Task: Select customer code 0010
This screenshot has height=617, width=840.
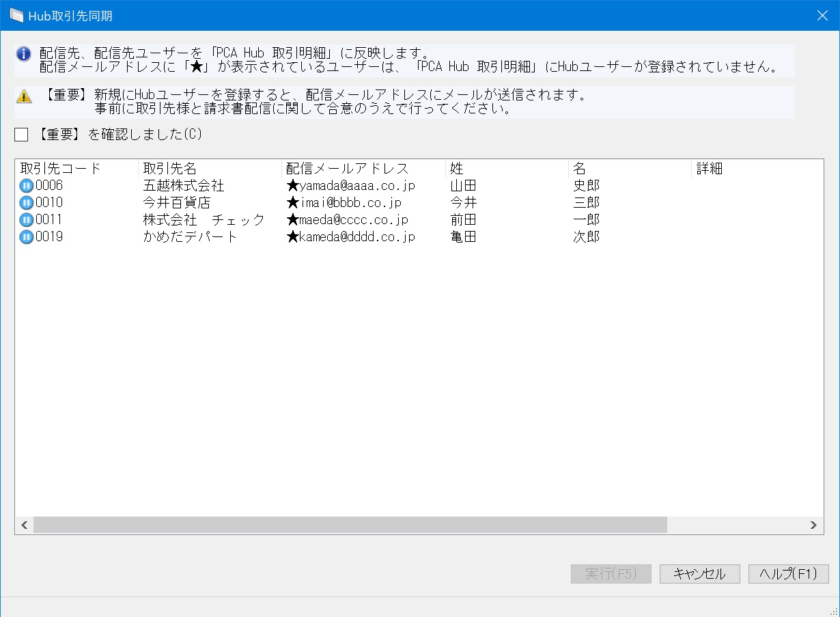Action: click(49, 203)
